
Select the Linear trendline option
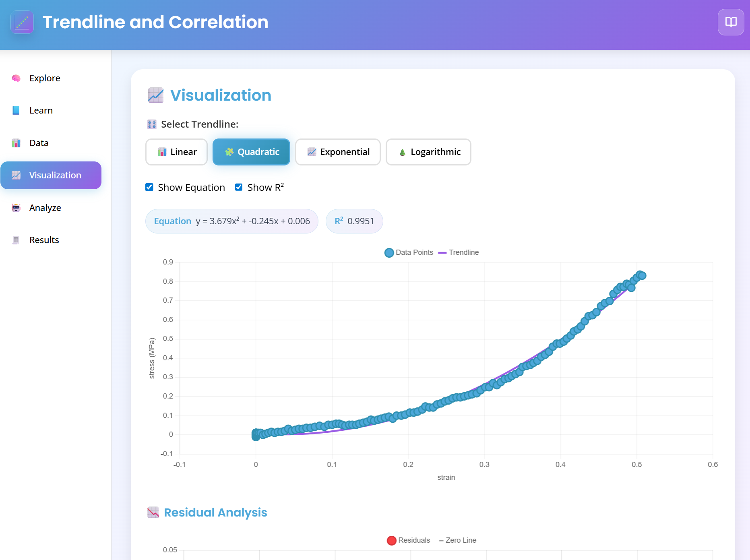(x=176, y=152)
